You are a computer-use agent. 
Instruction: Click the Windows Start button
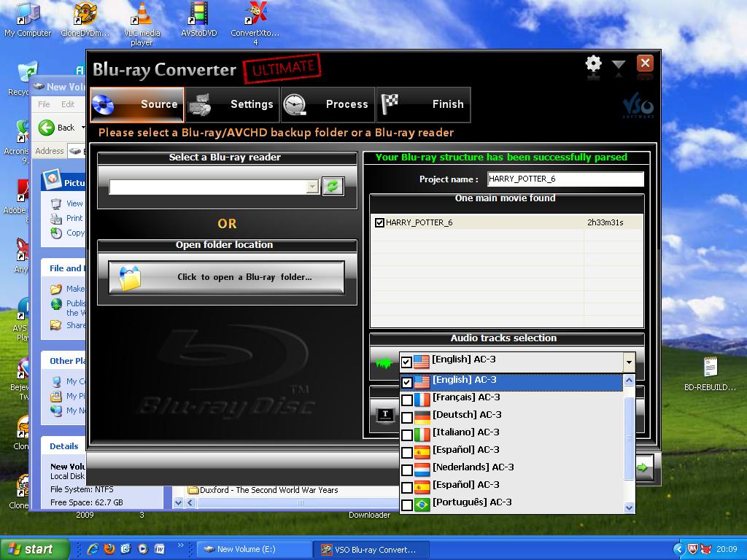click(34, 549)
